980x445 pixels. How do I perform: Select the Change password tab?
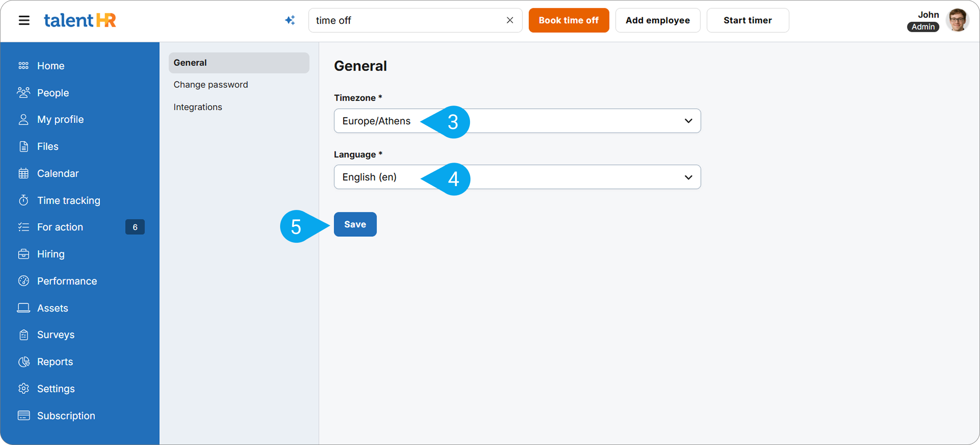[x=210, y=85]
